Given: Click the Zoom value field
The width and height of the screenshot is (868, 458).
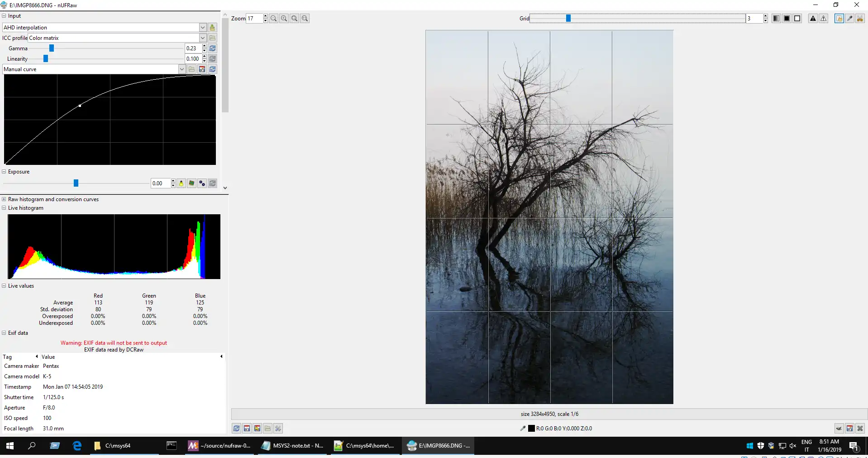Looking at the screenshot, I should (254, 19).
